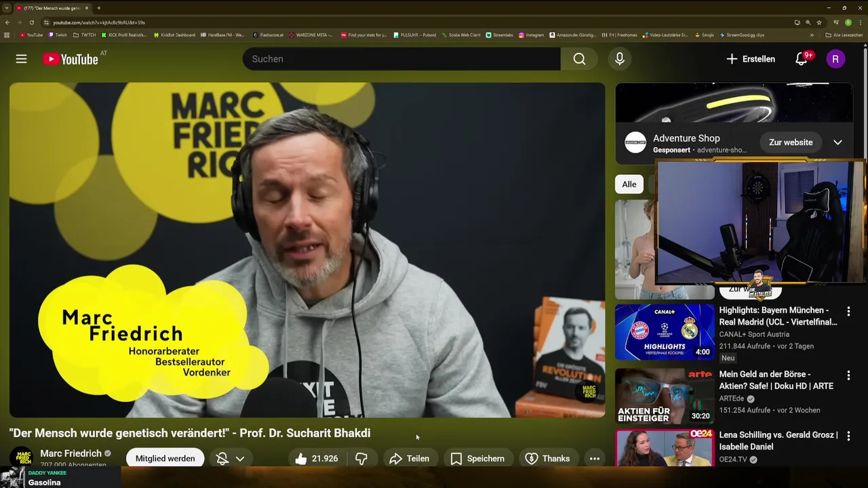This screenshot has width=868, height=488.
Task: Open the media controls toolbar icon
Action: [x=836, y=22]
